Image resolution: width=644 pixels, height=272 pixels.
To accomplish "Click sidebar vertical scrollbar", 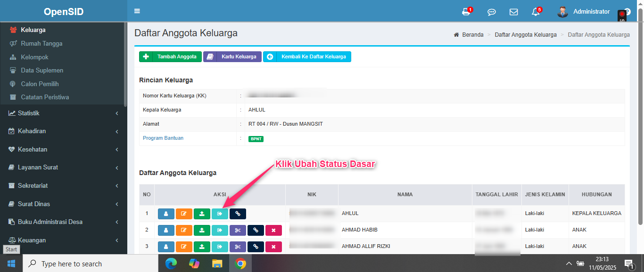I will (125, 65).
